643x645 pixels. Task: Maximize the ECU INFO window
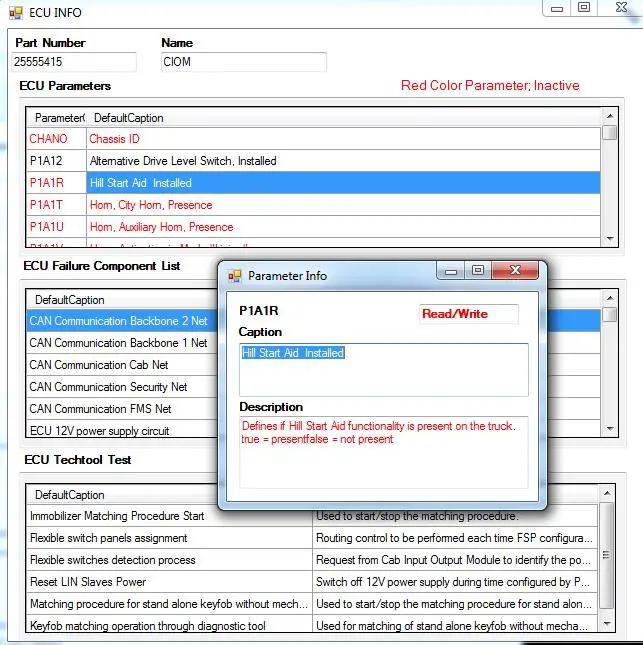(584, 8)
